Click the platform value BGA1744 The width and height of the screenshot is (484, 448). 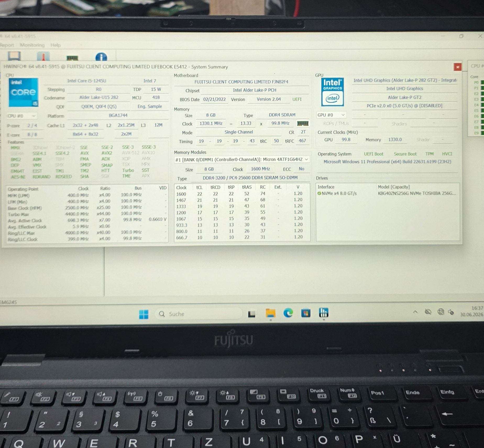click(x=118, y=116)
